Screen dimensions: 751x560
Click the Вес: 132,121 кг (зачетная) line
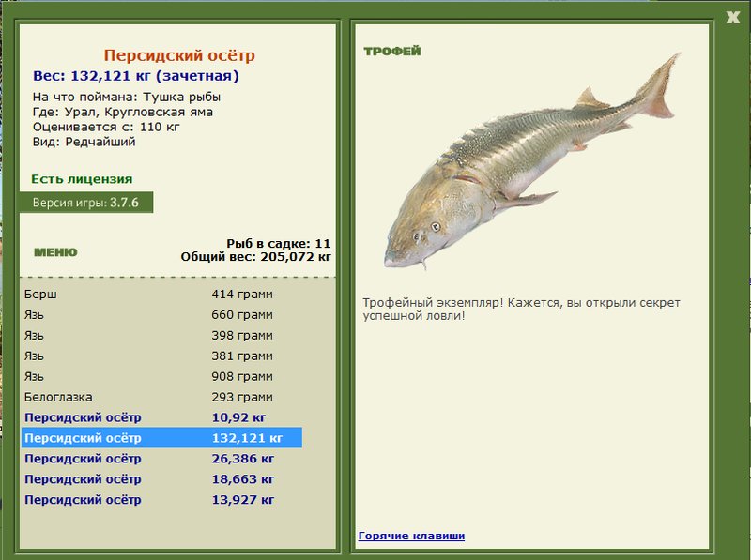pyautogui.click(x=136, y=76)
